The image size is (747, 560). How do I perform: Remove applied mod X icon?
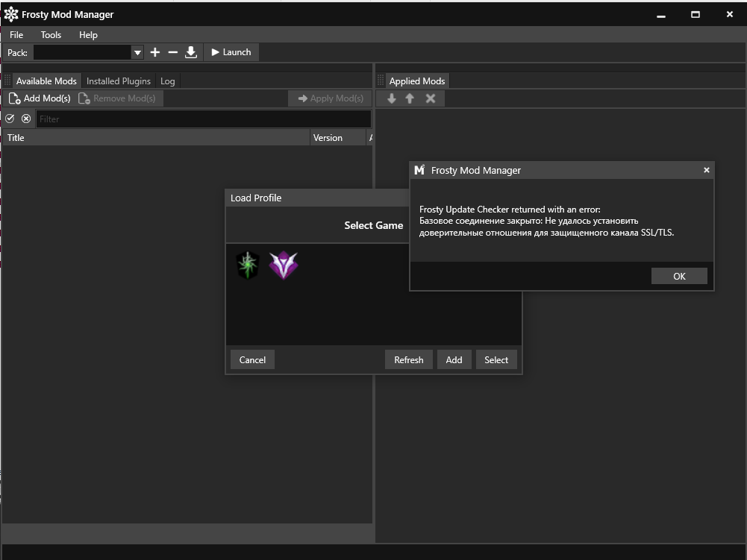(x=431, y=98)
